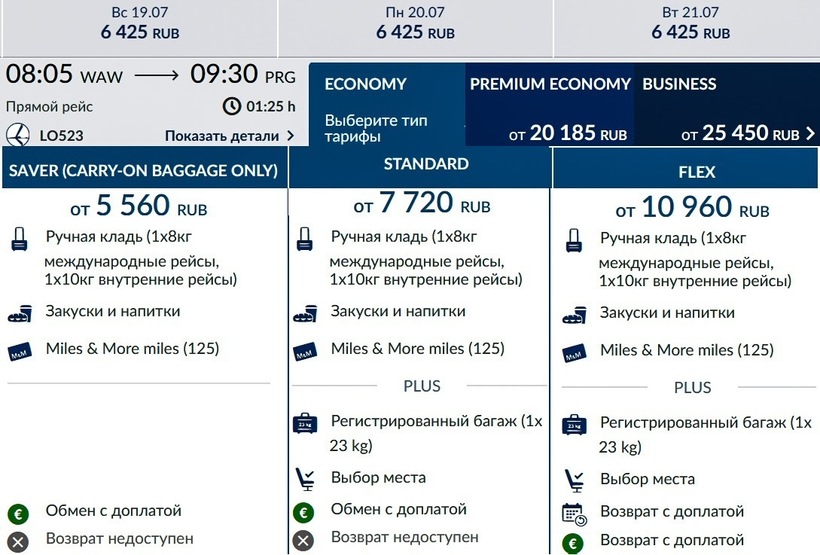Viewport: 820px width, 555px height.
Task: Click the seat selection icon in Flex column
Action: coord(573,479)
